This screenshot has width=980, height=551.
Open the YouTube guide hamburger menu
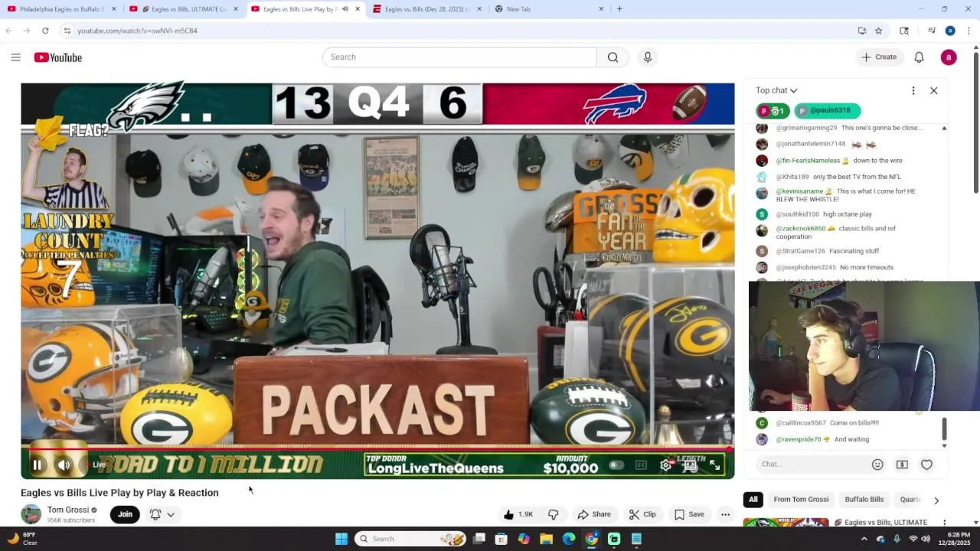[15, 57]
